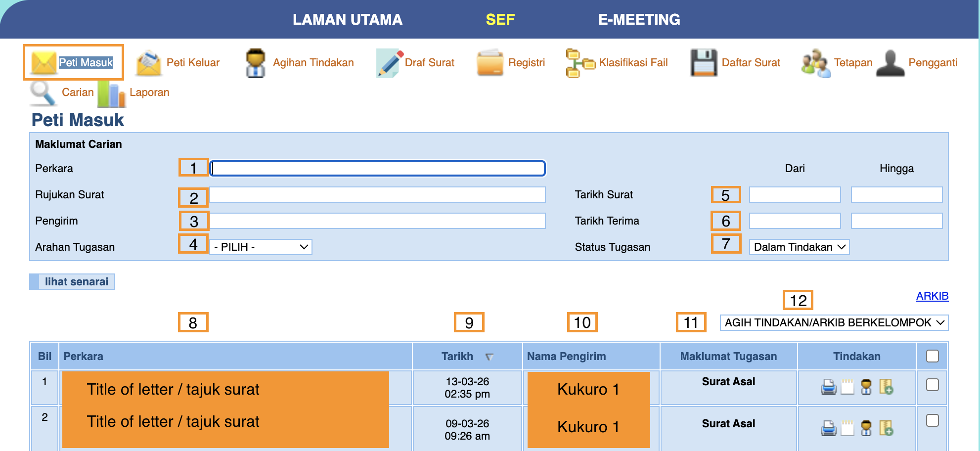Open the Laporan bar chart icon
This screenshot has height=451, width=980.
[111, 93]
